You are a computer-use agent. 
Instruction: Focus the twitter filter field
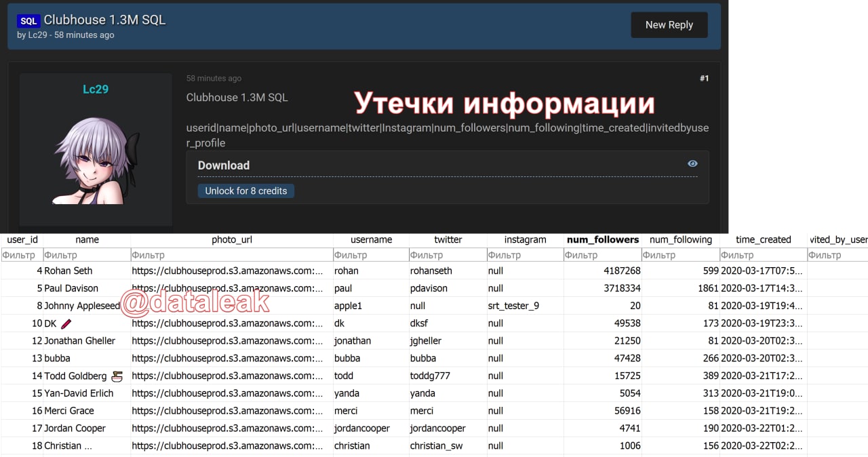[x=448, y=255]
